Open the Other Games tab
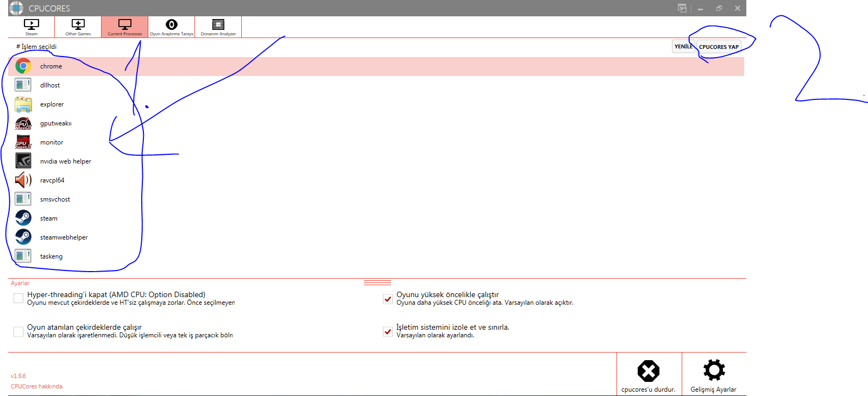The image size is (868, 396). (x=78, y=27)
